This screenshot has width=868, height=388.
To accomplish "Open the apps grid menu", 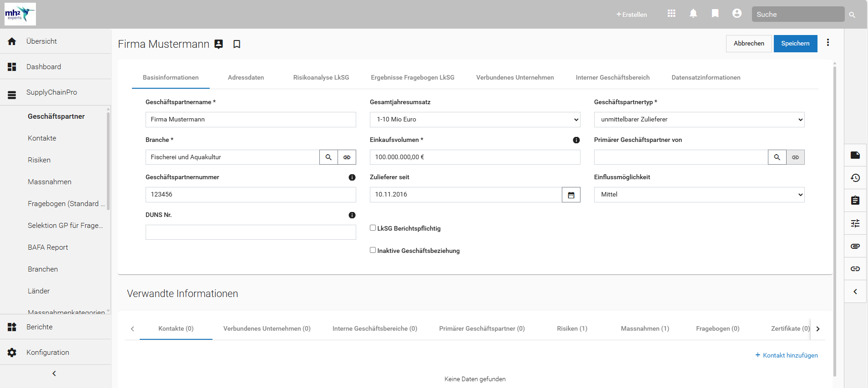I will pyautogui.click(x=671, y=14).
